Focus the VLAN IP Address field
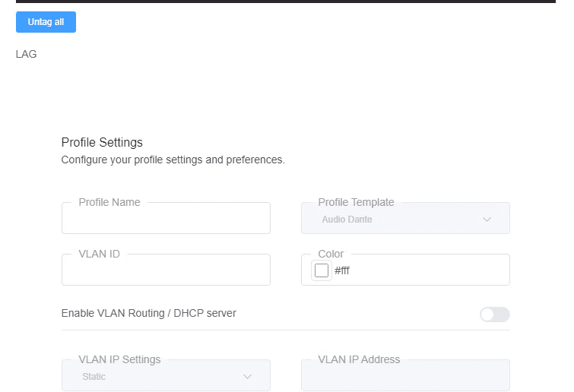 pos(405,375)
